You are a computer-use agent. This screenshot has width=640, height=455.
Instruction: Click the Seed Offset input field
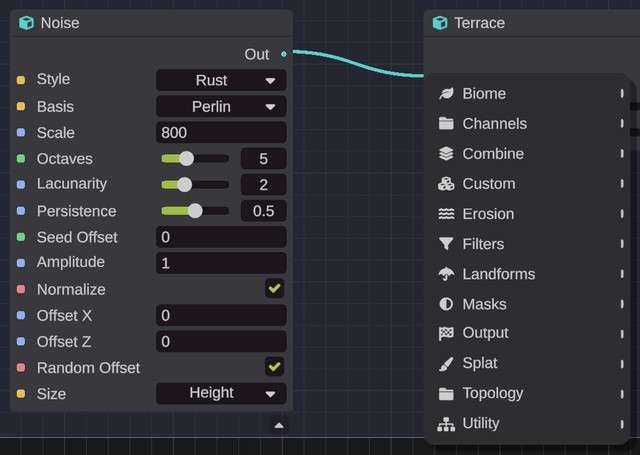[x=221, y=237]
